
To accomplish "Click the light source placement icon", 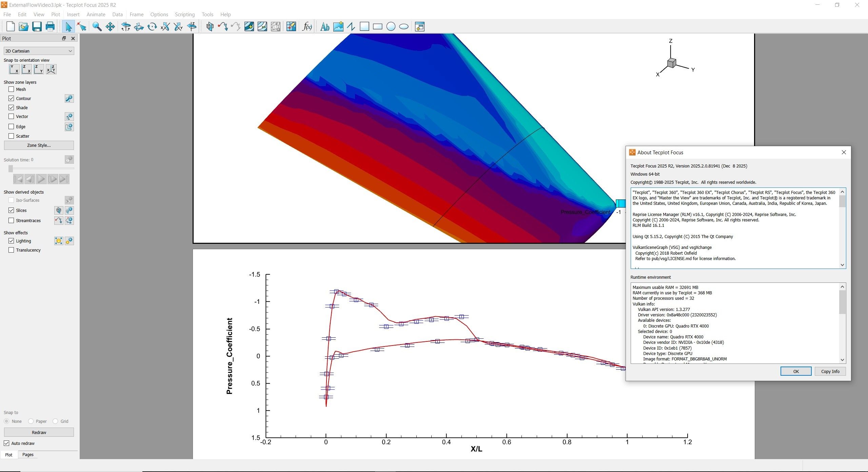I will (58, 241).
